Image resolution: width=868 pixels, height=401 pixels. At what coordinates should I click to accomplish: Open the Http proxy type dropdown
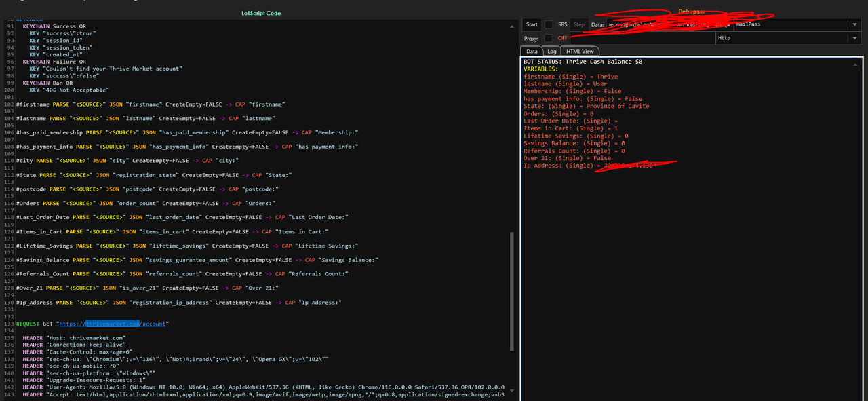pyautogui.click(x=853, y=39)
